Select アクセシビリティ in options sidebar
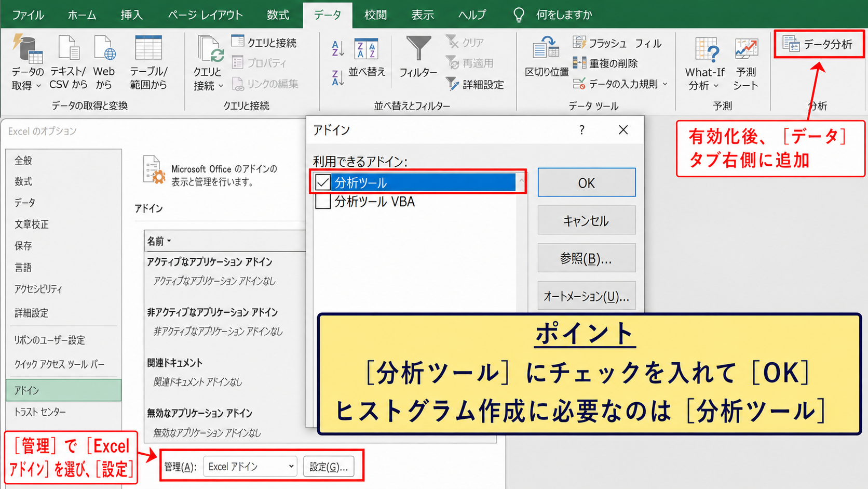 [63, 289]
